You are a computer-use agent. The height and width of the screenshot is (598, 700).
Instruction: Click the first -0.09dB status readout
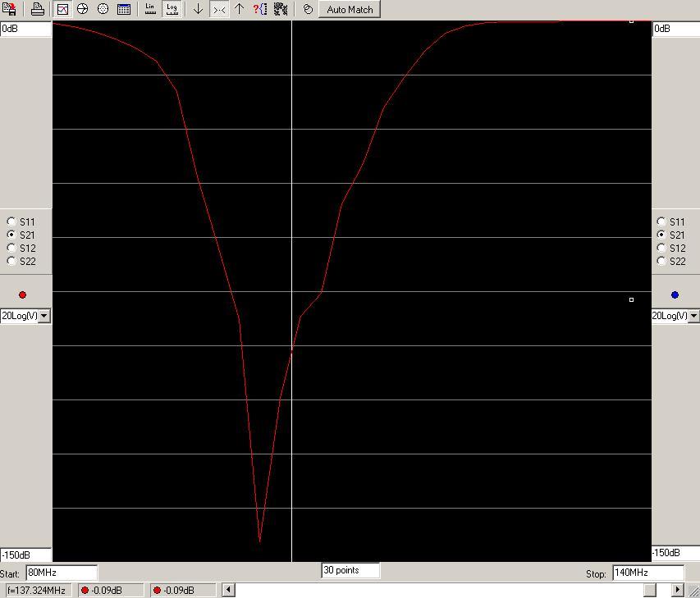[x=111, y=590]
